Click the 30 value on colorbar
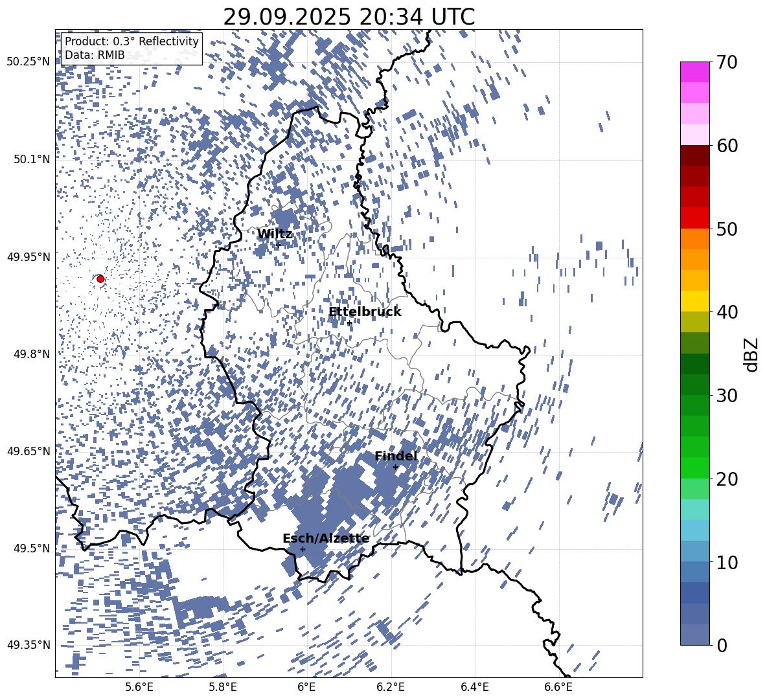 click(727, 396)
